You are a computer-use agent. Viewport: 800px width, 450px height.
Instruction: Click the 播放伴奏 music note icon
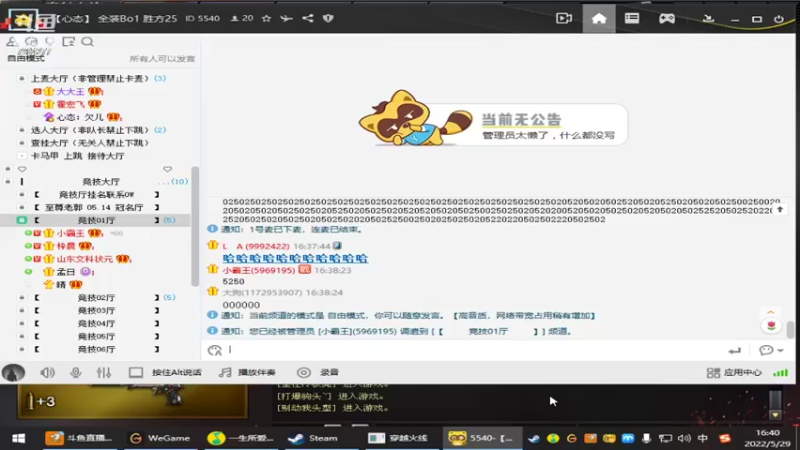[x=225, y=372]
